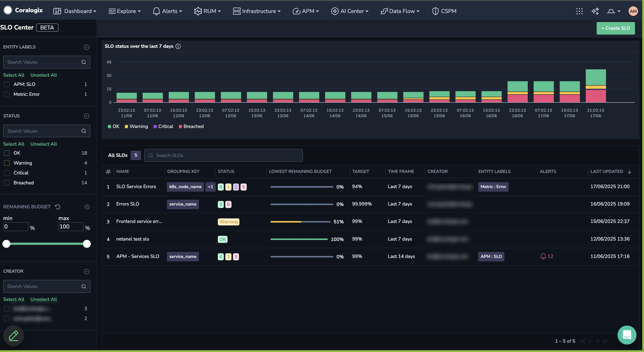
Task: Click Select All under Status
Action: pyautogui.click(x=14, y=144)
